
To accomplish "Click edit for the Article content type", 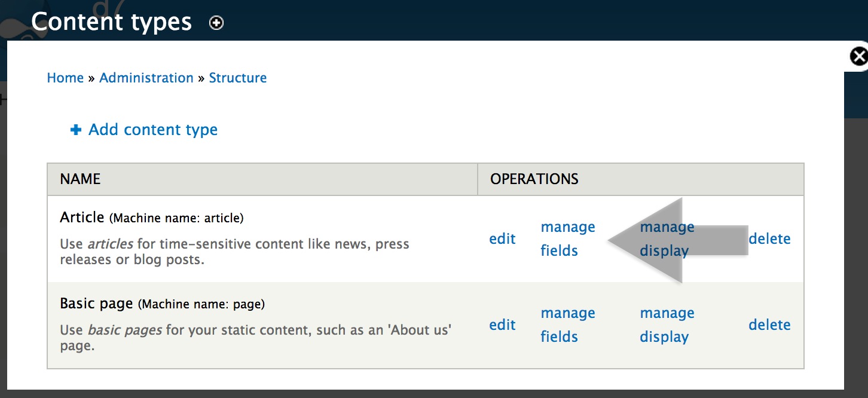I will (502, 239).
